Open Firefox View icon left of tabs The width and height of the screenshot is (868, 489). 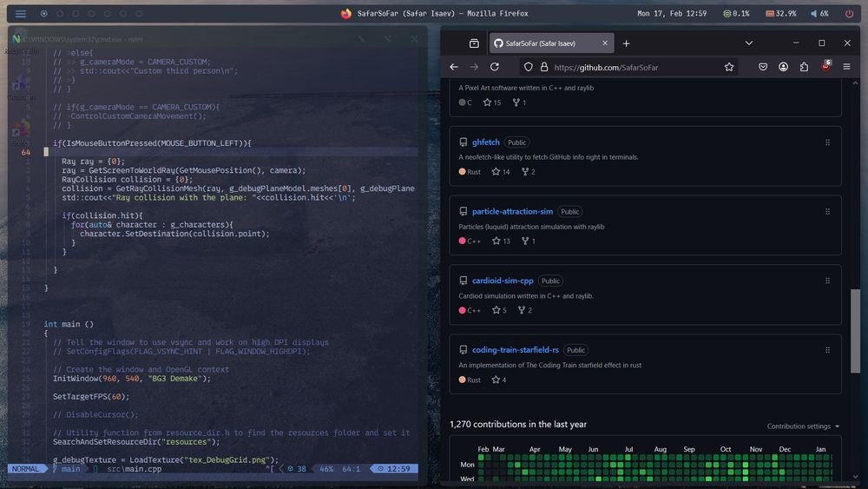tap(474, 43)
